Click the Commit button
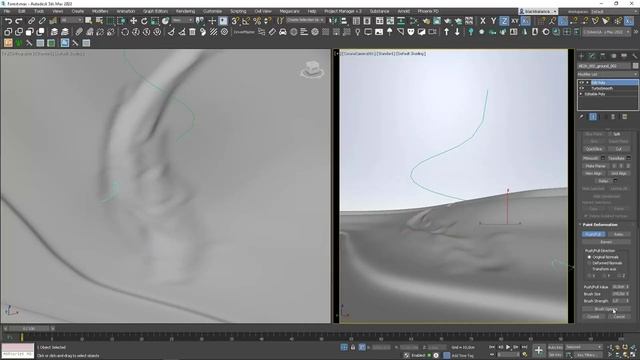The image size is (640, 360). (x=593, y=317)
